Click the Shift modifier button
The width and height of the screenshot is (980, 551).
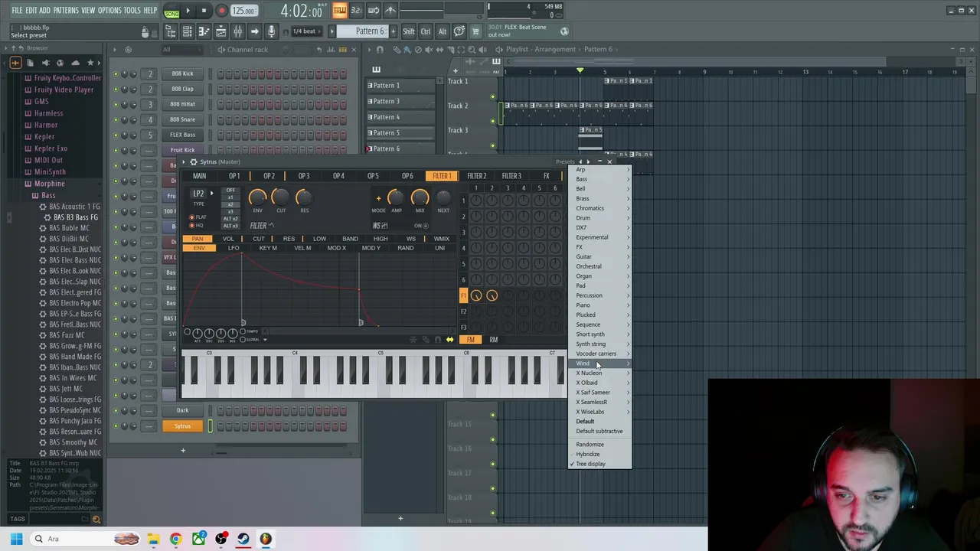(x=409, y=31)
